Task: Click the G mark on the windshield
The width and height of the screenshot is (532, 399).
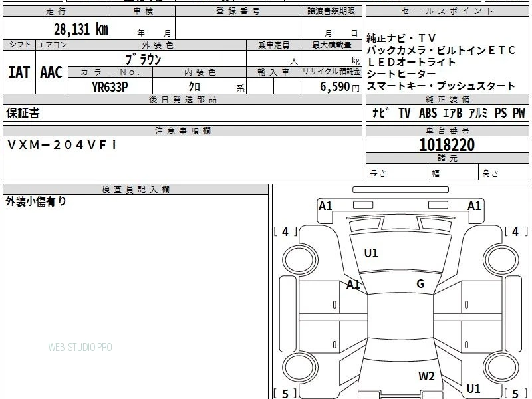Action: [x=420, y=284]
